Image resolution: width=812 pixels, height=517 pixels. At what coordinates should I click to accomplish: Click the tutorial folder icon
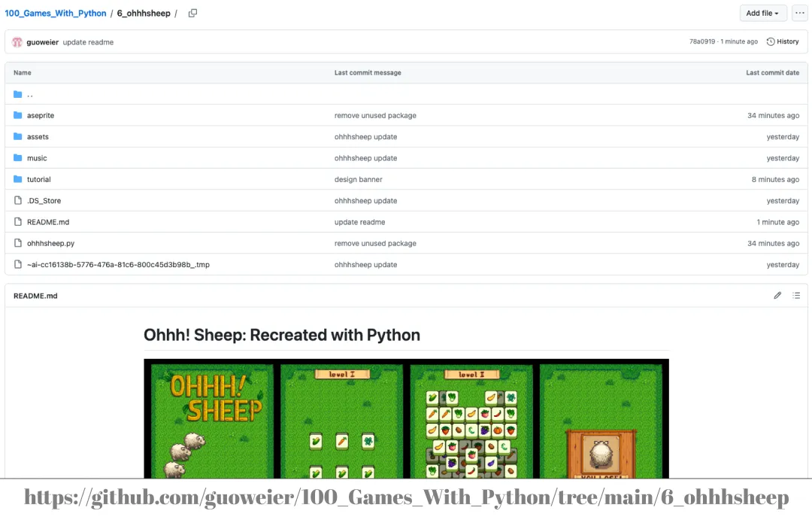click(x=17, y=179)
